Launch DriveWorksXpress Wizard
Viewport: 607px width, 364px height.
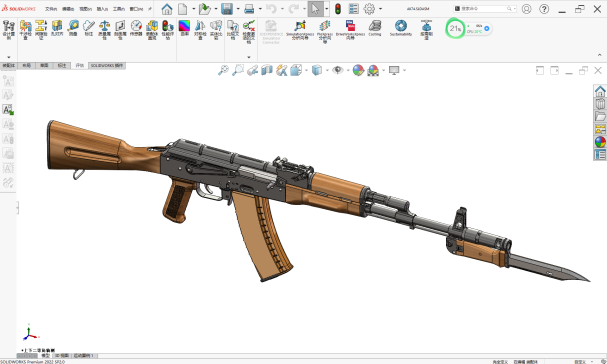350,30
